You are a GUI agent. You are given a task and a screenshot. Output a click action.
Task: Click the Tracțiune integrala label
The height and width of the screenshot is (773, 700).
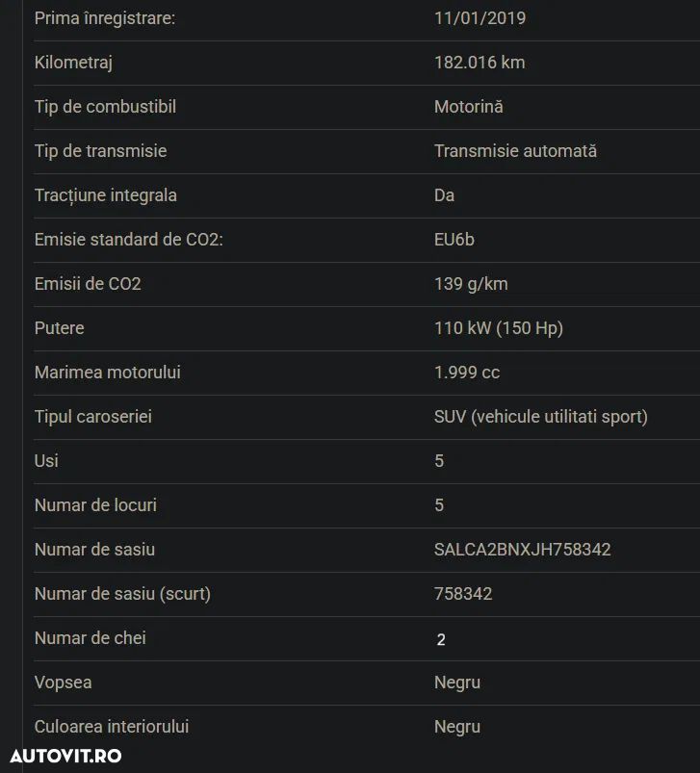pyautogui.click(x=106, y=195)
